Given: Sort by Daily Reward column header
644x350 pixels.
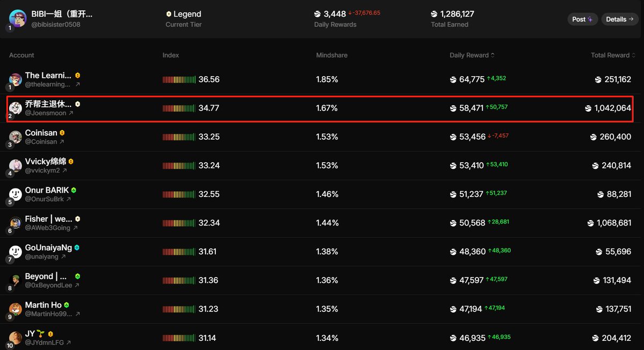Looking at the screenshot, I should (472, 55).
